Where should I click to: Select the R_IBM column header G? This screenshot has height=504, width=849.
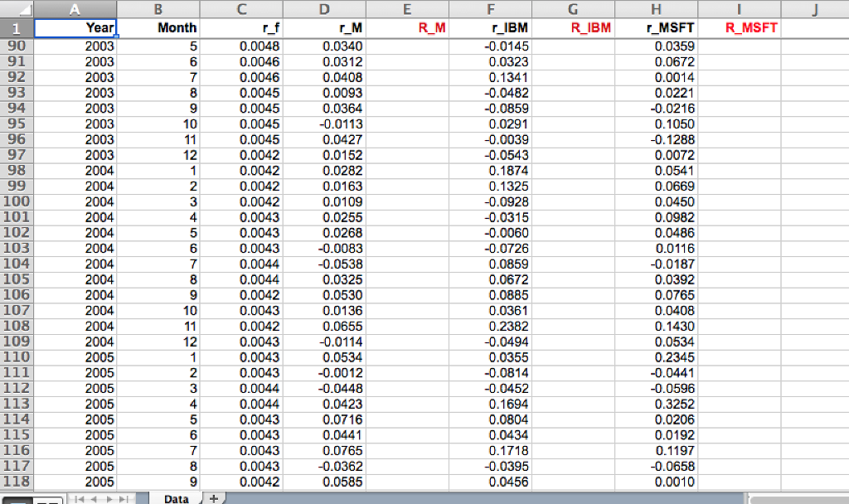coord(573,10)
